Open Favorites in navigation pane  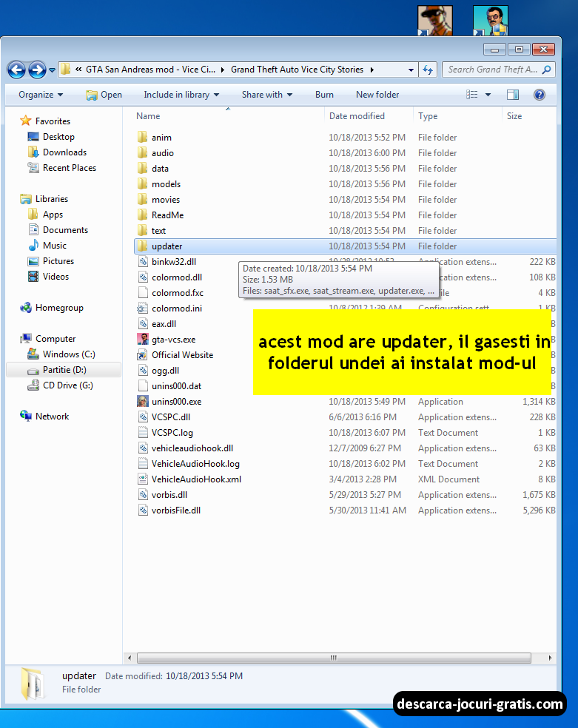(x=53, y=121)
